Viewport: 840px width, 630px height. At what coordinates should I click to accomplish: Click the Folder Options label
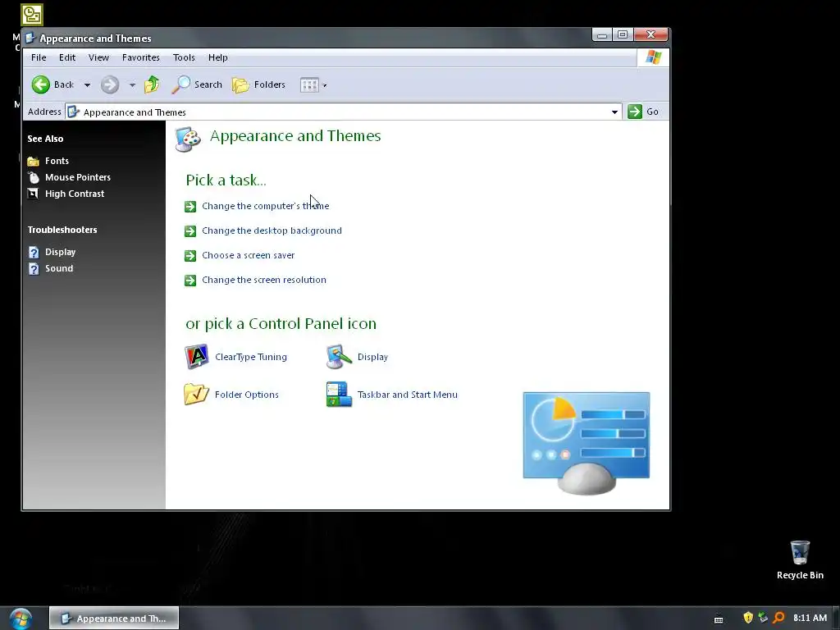246,395
